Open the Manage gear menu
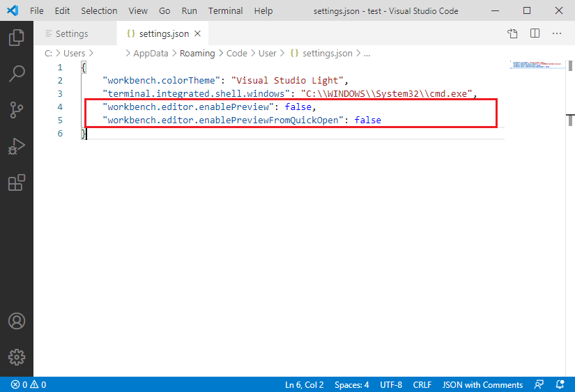The width and height of the screenshot is (575, 392). pos(17,356)
